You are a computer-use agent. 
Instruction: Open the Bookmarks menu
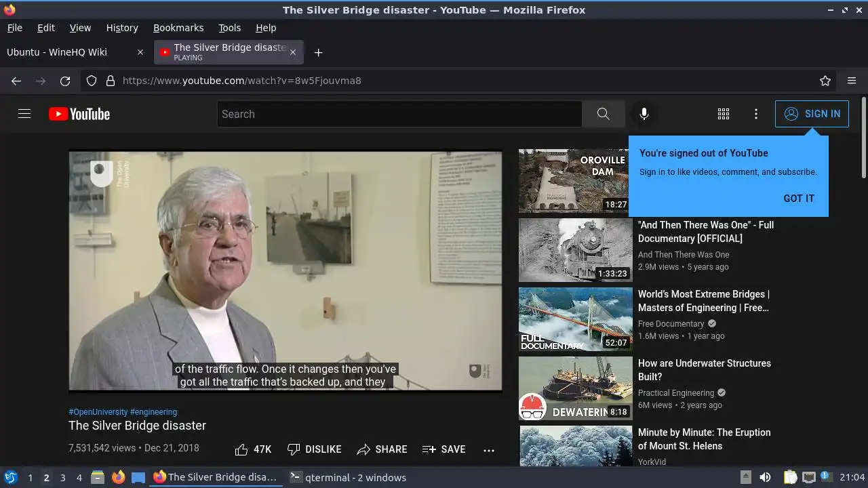[178, 28]
